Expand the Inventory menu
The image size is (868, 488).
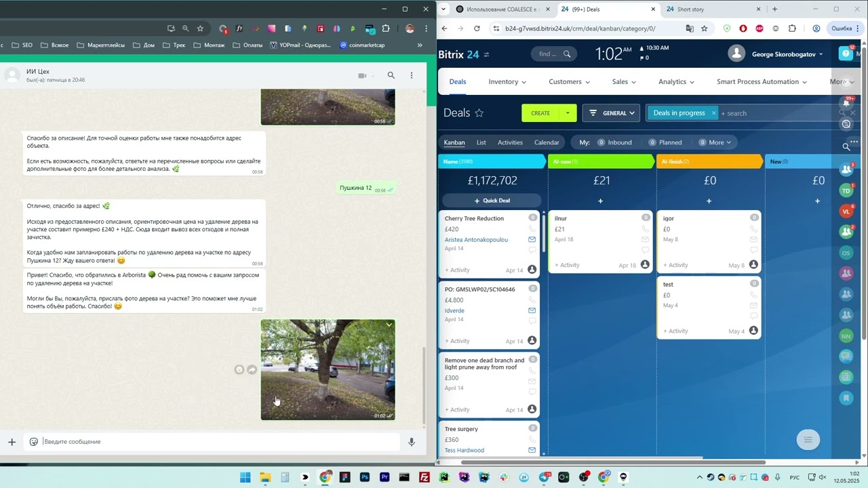point(507,82)
